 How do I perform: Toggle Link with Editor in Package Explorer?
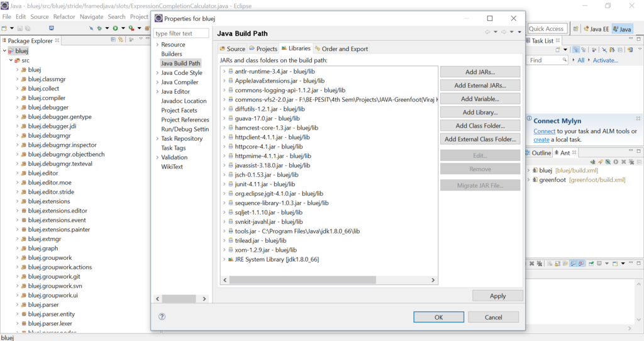pos(121,40)
